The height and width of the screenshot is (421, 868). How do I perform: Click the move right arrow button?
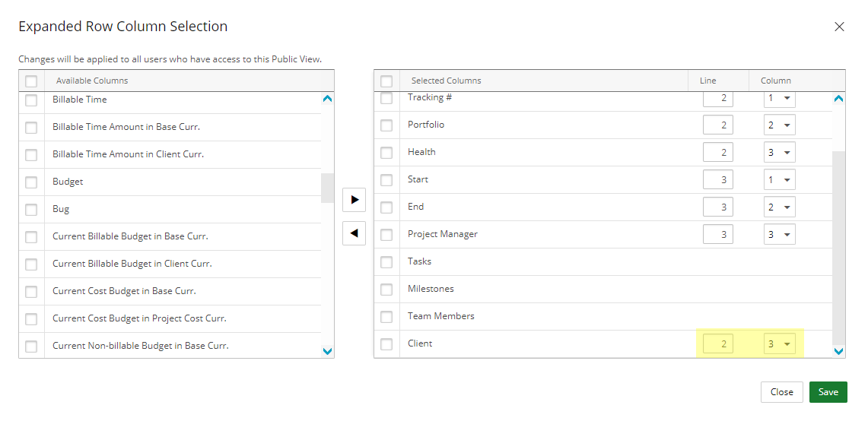(354, 200)
